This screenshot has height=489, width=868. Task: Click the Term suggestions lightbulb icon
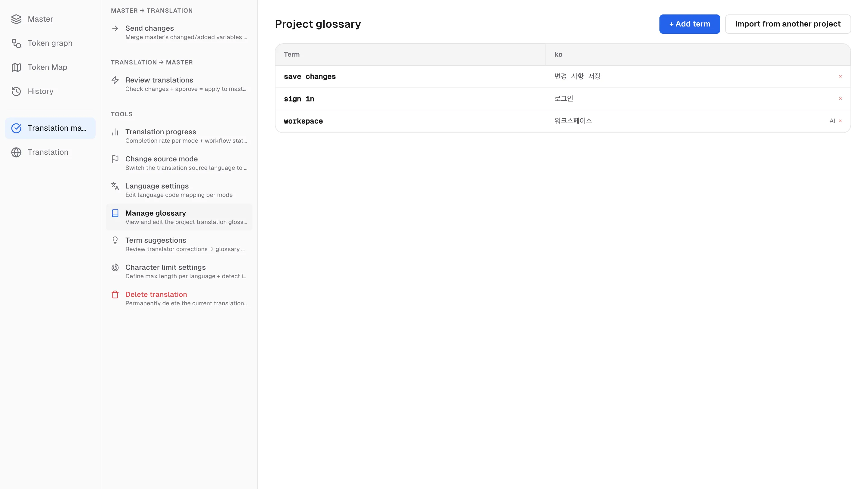[x=115, y=240]
